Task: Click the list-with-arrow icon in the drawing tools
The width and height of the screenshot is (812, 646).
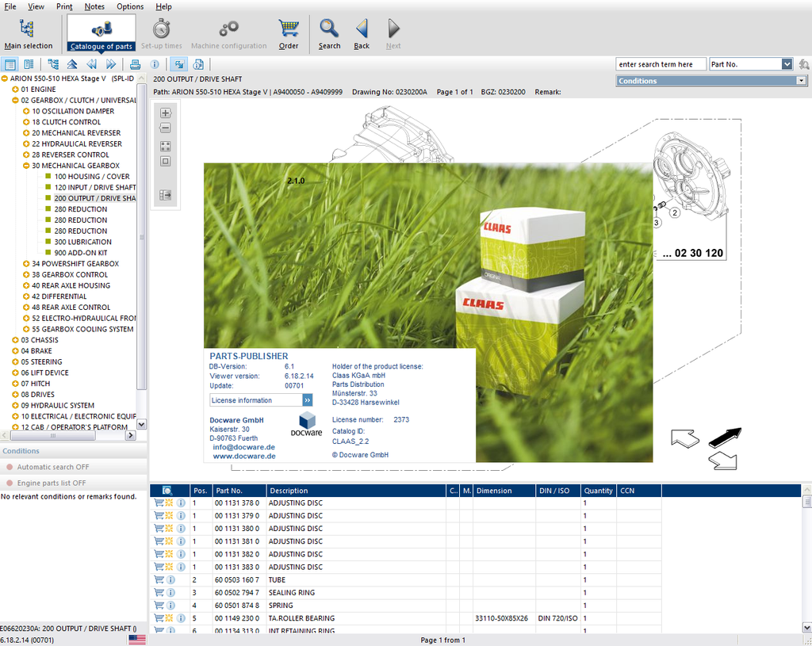Action: [165, 195]
